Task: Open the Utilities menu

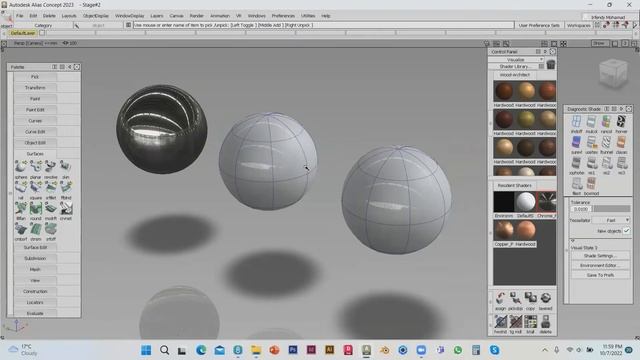Action: (308, 16)
